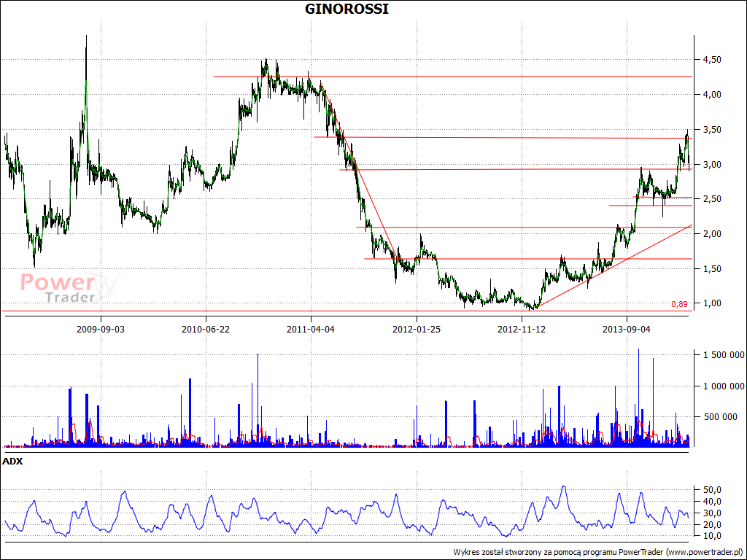The height and width of the screenshot is (560, 747).
Task: Click the 4,50 price axis label
Action: [712, 60]
